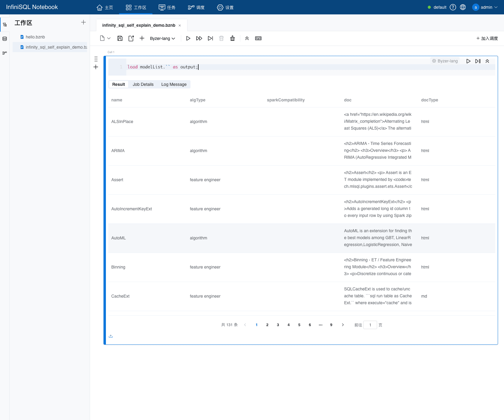This screenshot has height=420, width=504.
Task: Expand the new file dropdown arrow
Action: click(x=109, y=38)
